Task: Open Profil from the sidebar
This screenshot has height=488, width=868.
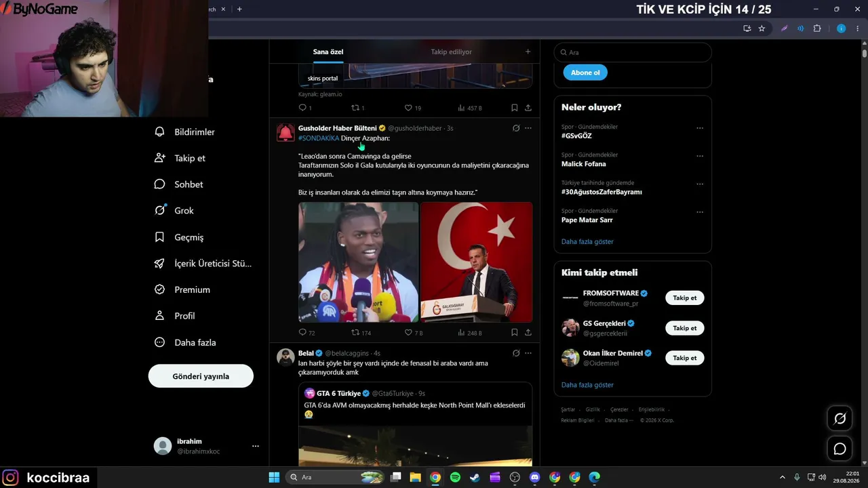Action: (174, 316)
